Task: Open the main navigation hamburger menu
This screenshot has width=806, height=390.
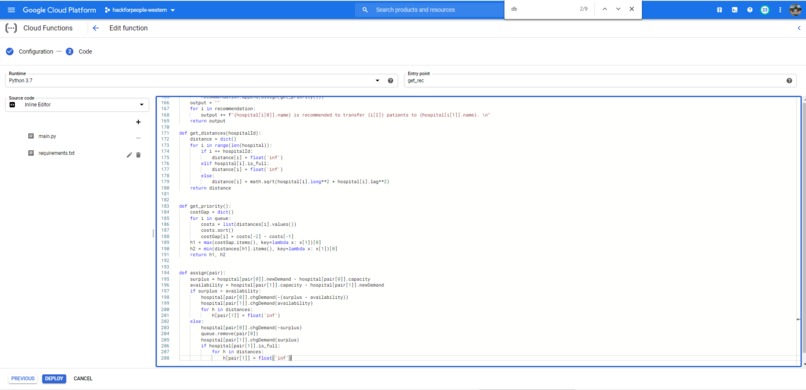Action: pos(11,10)
